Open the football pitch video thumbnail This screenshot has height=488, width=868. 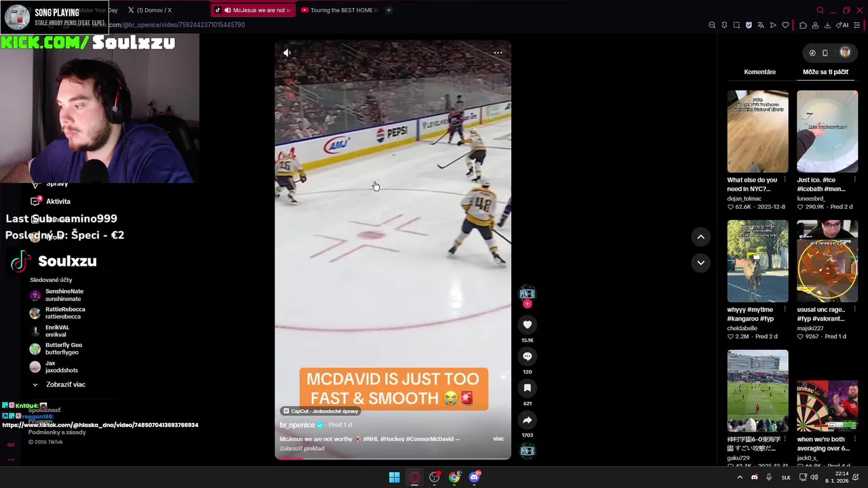tap(757, 390)
